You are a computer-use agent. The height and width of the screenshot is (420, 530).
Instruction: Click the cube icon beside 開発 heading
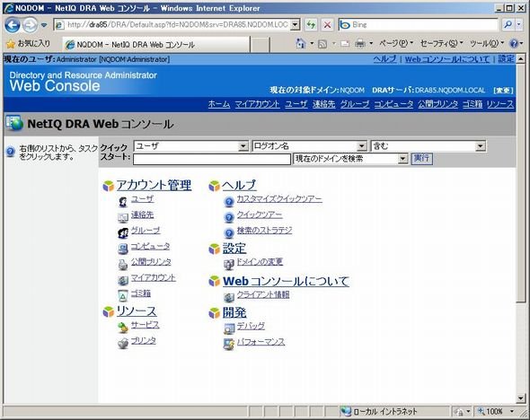(x=215, y=313)
